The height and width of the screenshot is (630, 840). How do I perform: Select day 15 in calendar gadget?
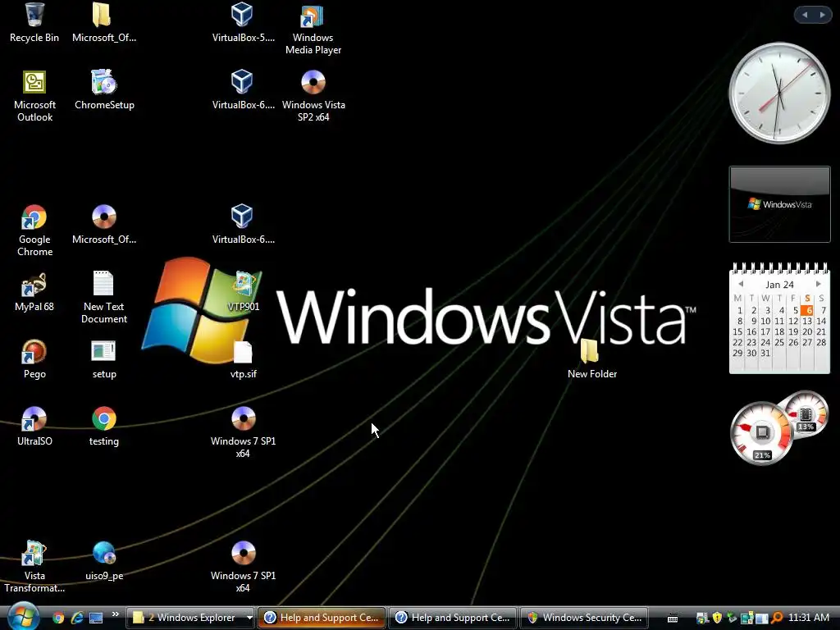737,331
